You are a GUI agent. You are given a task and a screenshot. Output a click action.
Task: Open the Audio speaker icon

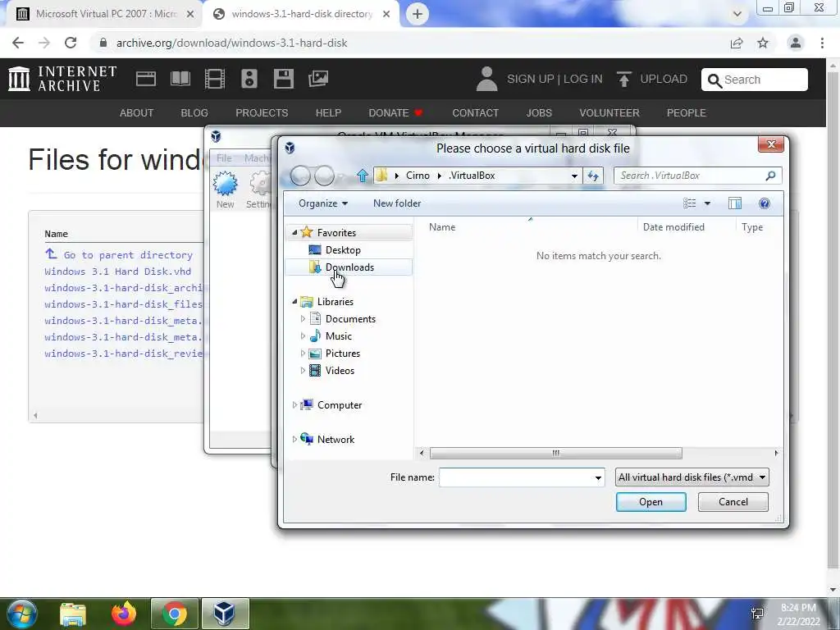(249, 79)
